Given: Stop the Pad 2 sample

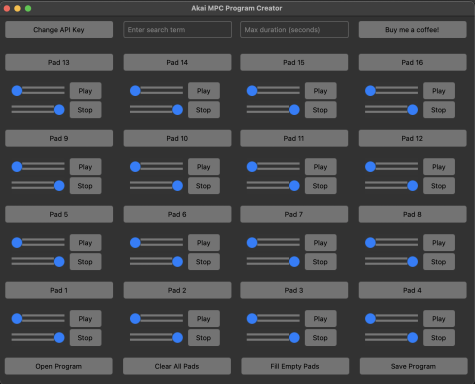Looking at the screenshot, I should click(x=204, y=338).
